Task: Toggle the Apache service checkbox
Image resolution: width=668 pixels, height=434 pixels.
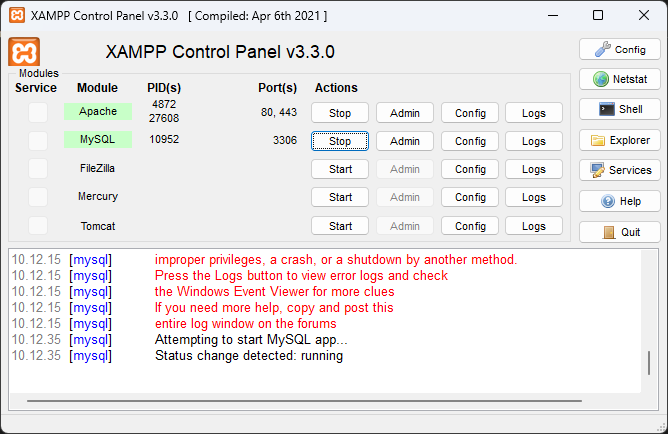Action: [x=38, y=112]
